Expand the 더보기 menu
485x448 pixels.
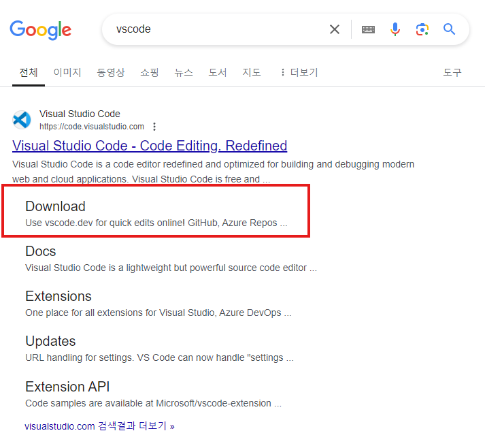click(299, 72)
